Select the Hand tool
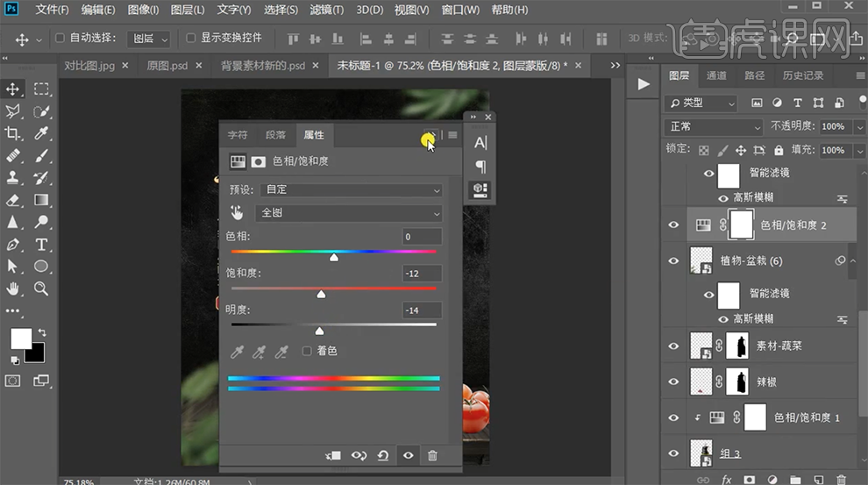Screen dimensions: 868x485 click(13, 289)
